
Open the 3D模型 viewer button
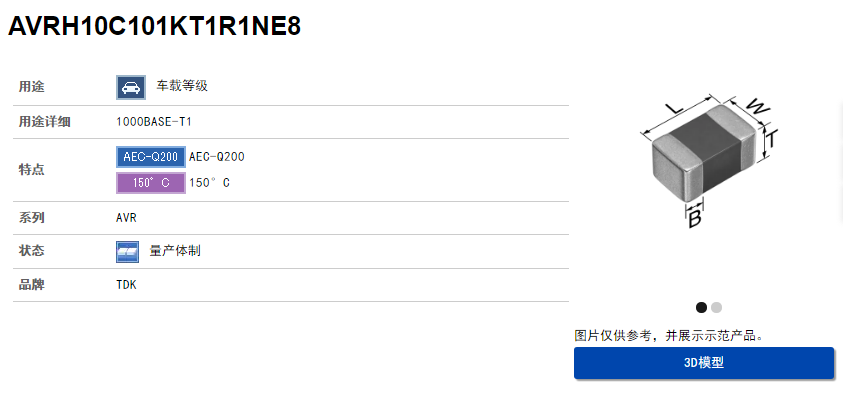pyautogui.click(x=704, y=363)
